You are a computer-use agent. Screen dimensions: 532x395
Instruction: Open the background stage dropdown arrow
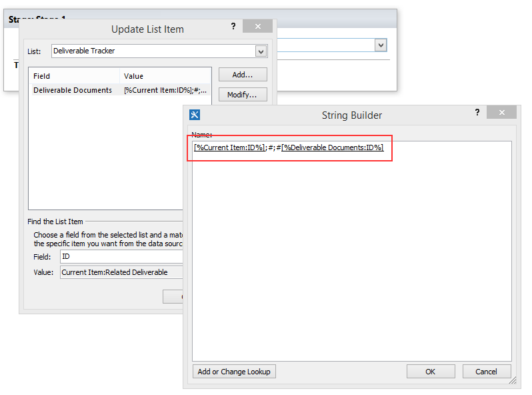(381, 45)
